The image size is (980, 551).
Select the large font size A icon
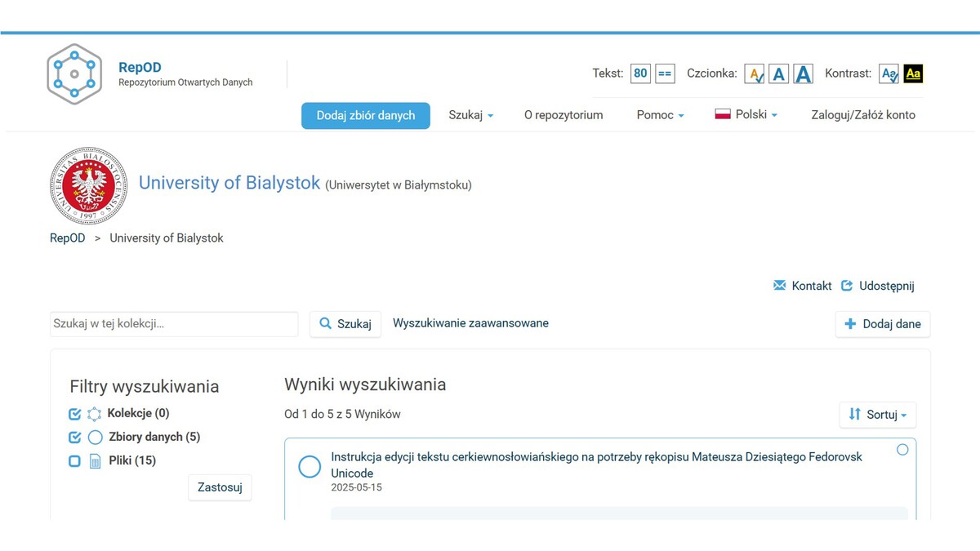click(804, 74)
